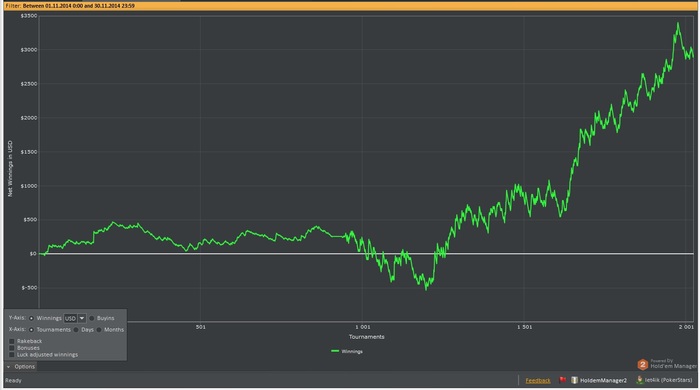This screenshot has height=390, width=700.
Task: Click the $1000 Y-axis label
Action: point(29,186)
